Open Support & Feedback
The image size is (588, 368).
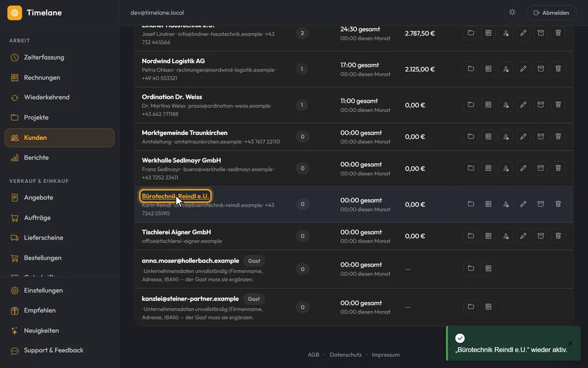coord(59,350)
